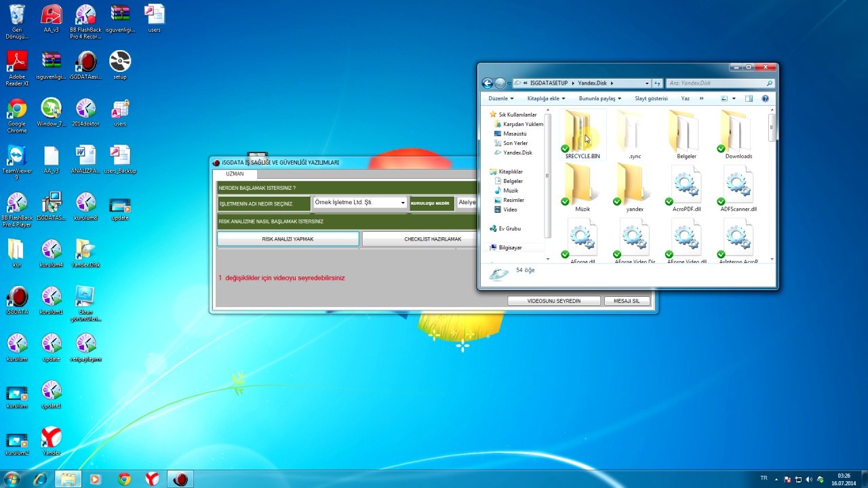Launch BB FlashBack Pro 4 Recorder shortcut
The image size is (868, 488).
pos(85,22)
